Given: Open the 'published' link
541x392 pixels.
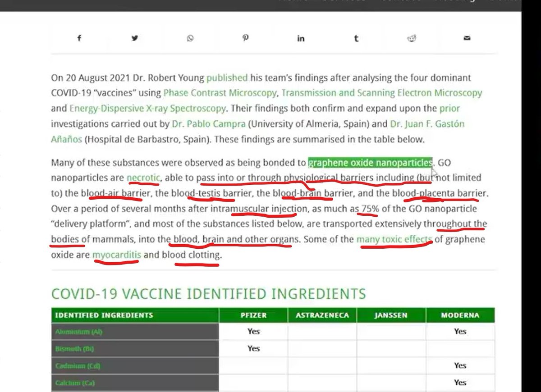Looking at the screenshot, I should (227, 78).
